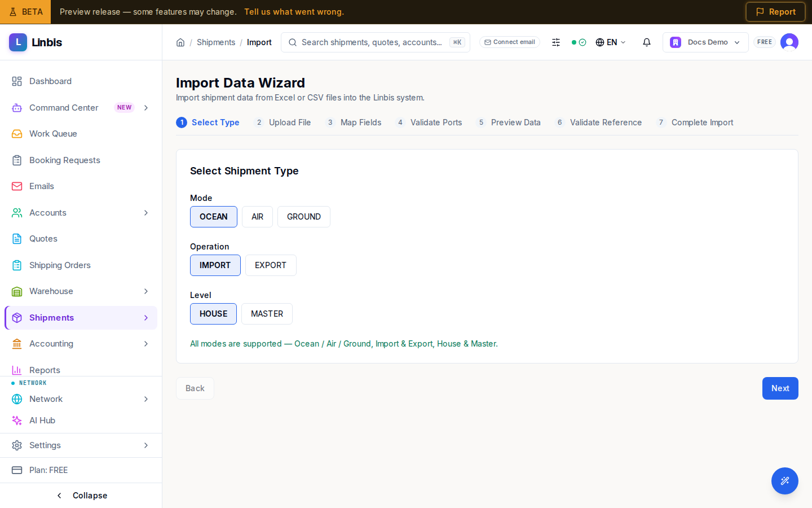Select GROUND mode

tap(304, 217)
